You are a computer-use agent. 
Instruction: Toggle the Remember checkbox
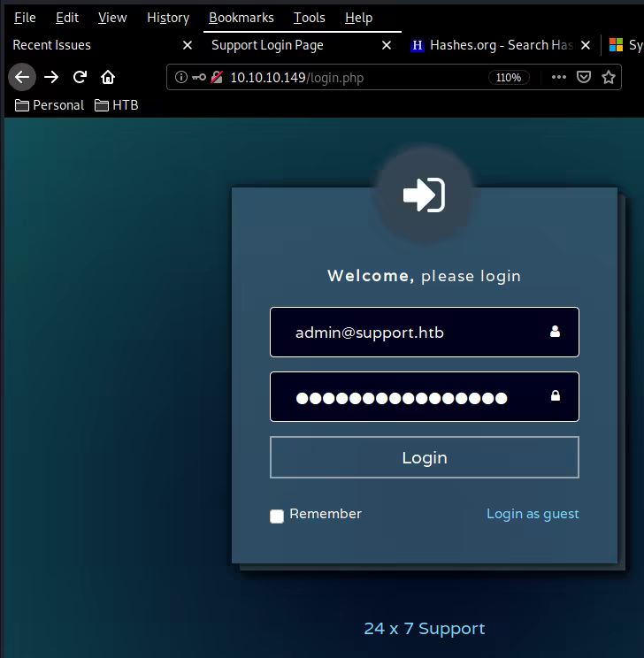pos(277,516)
